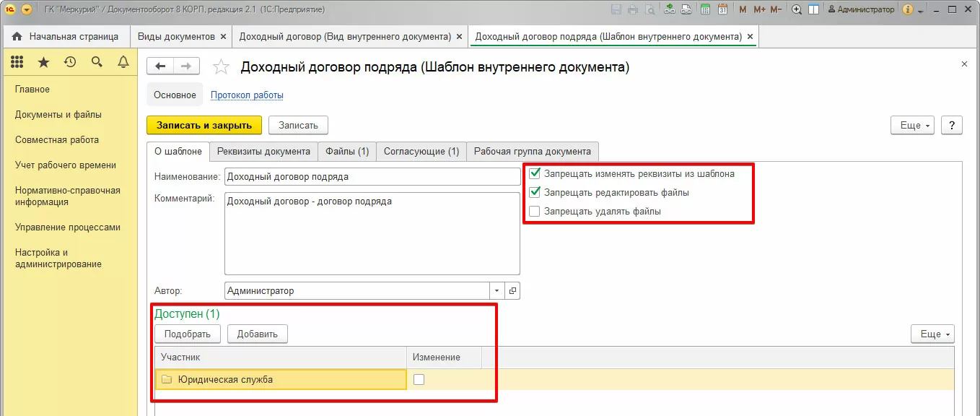The image size is (980, 416).
Task: Select the О шаблоне tab
Action: 178,151
